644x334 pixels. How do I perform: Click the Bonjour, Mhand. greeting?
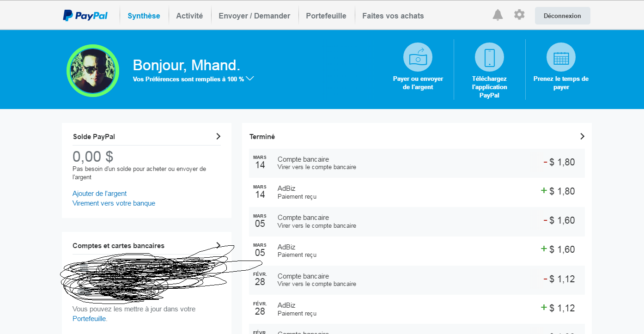click(x=187, y=65)
